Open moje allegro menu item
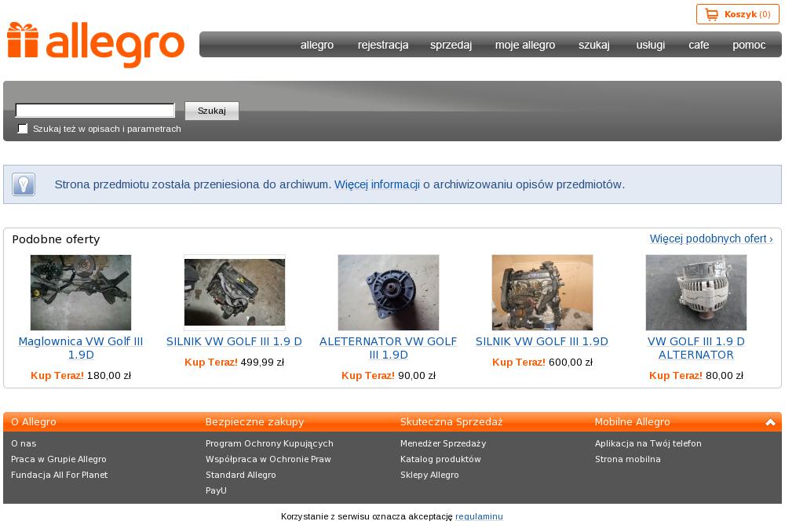The height and width of the screenshot is (532, 785). tap(525, 45)
